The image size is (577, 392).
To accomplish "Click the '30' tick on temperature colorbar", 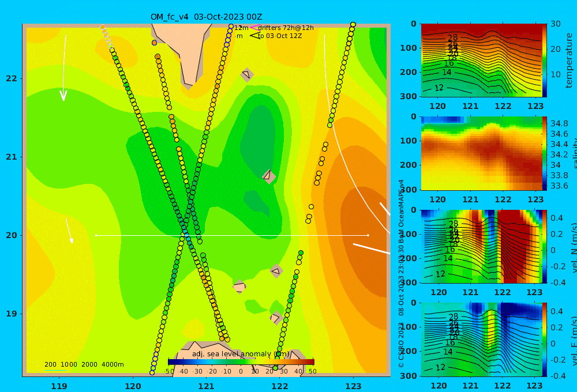I will point(556,24).
